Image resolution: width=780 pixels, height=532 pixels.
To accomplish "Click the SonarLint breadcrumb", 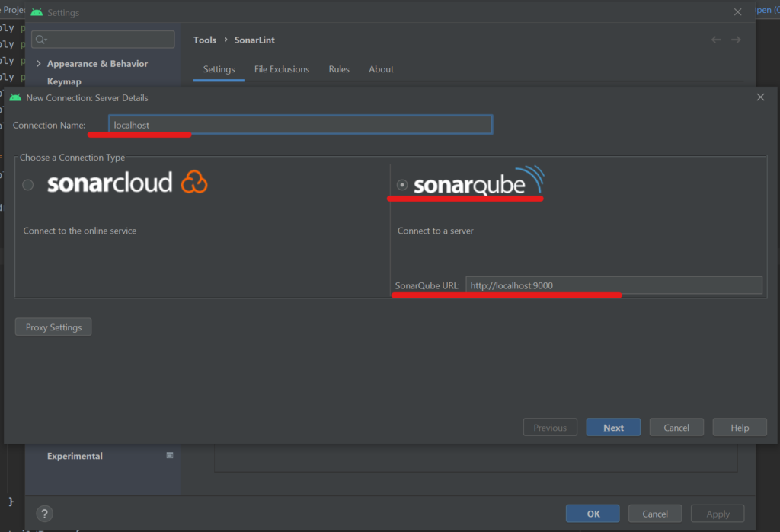I will 254,40.
